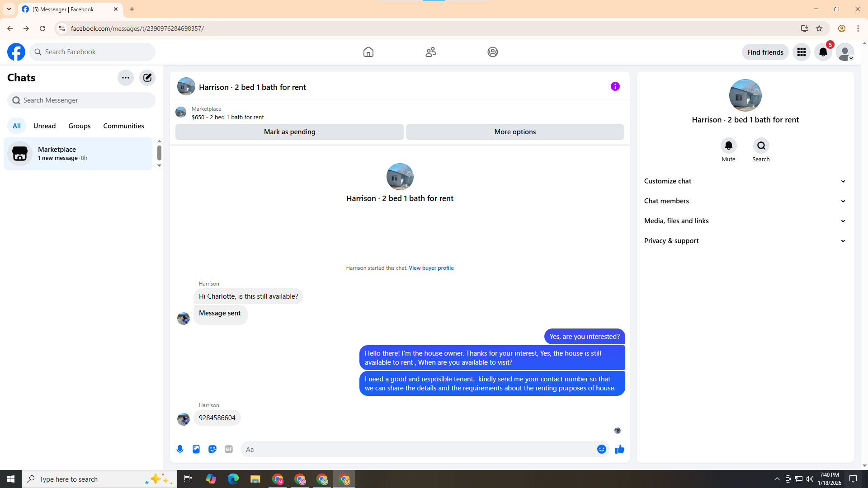Screen dimensions: 868x488
Task: Start a new message with compose icon
Action: click(x=147, y=78)
